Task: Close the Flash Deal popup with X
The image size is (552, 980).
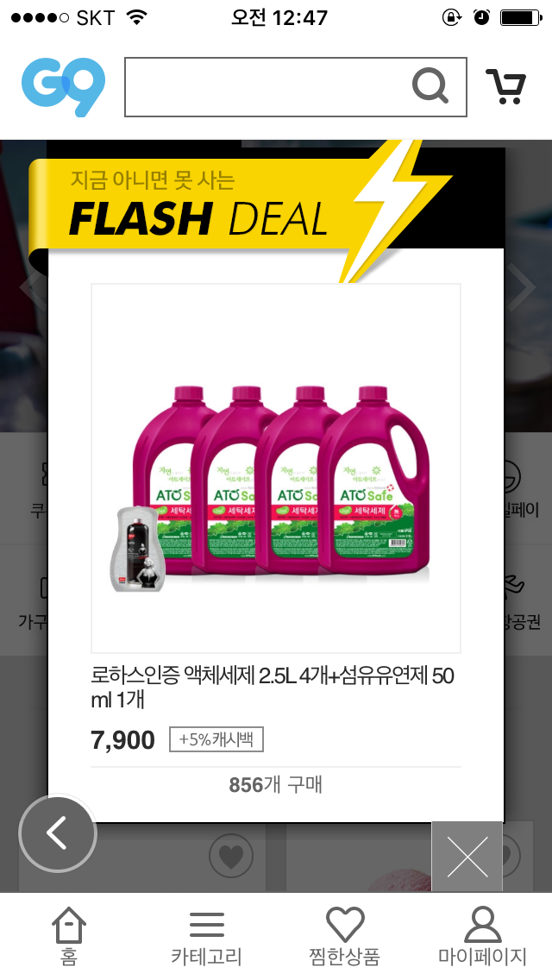Action: click(x=467, y=857)
